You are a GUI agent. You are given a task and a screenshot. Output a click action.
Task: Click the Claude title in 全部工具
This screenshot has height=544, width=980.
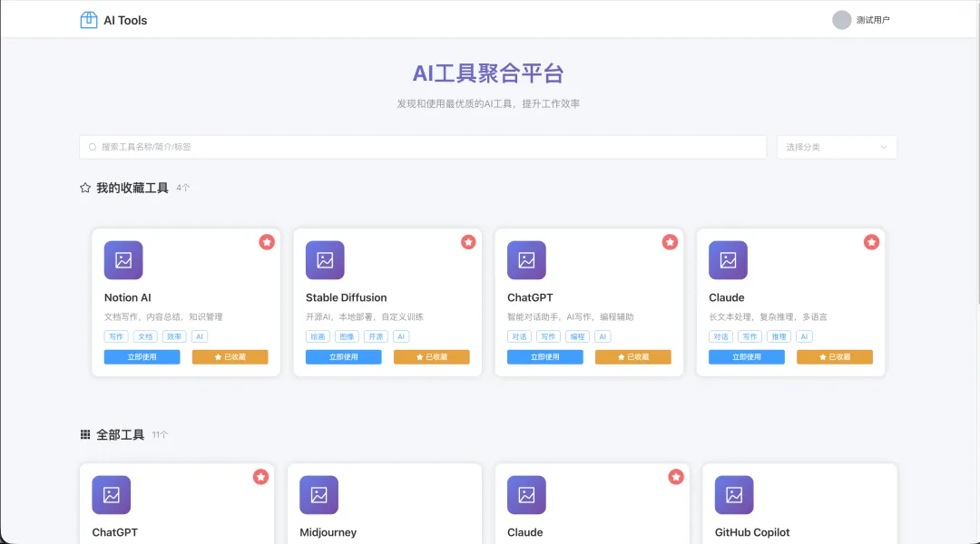tap(525, 532)
